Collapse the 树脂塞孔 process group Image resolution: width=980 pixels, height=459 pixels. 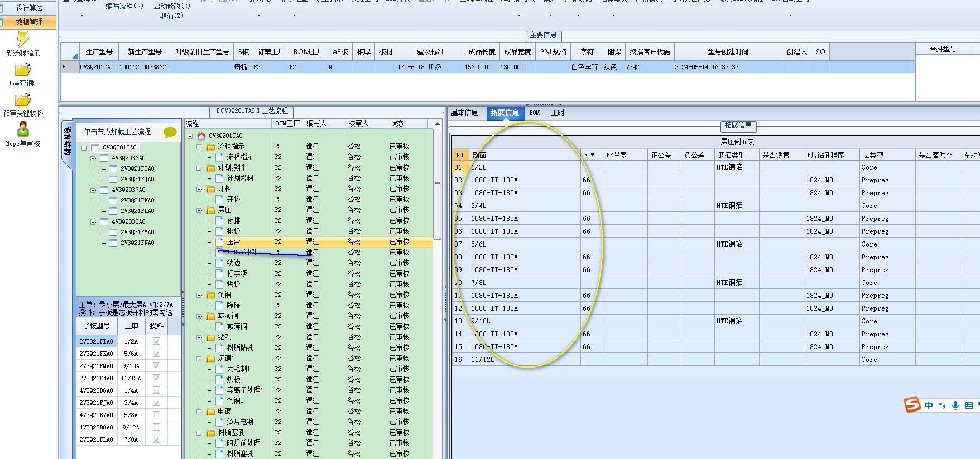[x=199, y=433]
